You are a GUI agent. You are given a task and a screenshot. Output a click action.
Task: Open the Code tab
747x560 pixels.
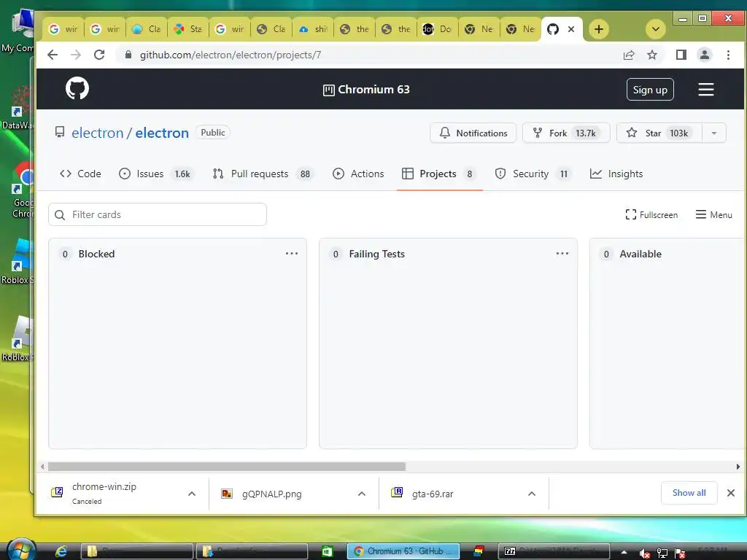pos(80,174)
